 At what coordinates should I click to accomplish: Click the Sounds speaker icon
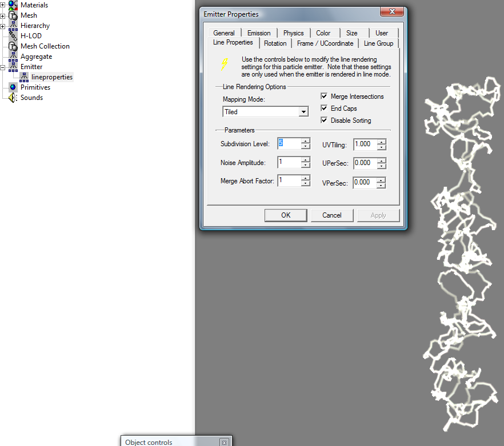[13, 98]
